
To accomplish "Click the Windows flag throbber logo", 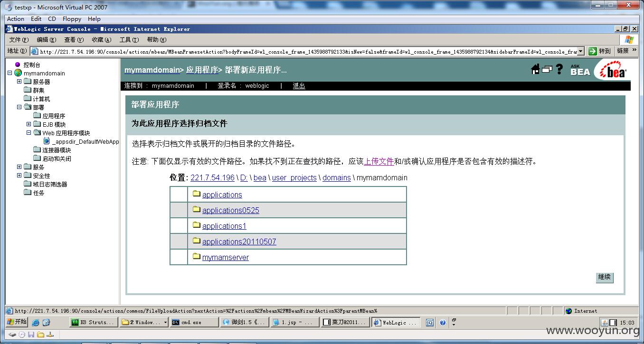I will point(629,40).
